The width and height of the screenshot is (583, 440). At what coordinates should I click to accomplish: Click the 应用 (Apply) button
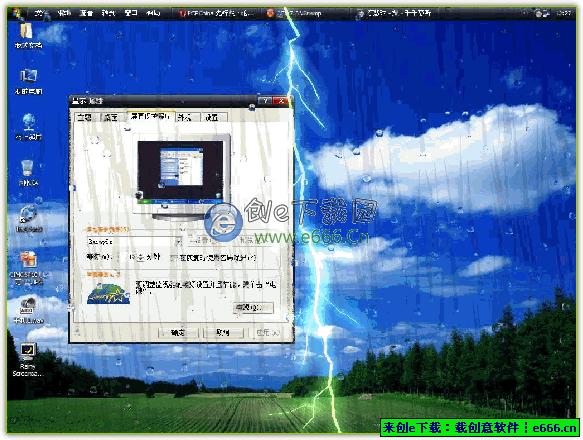pos(268,333)
